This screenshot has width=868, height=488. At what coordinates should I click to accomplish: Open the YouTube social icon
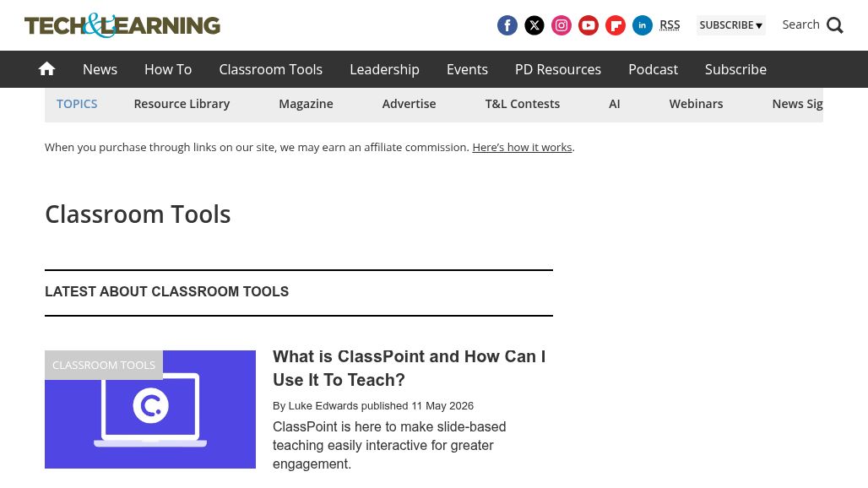click(589, 25)
